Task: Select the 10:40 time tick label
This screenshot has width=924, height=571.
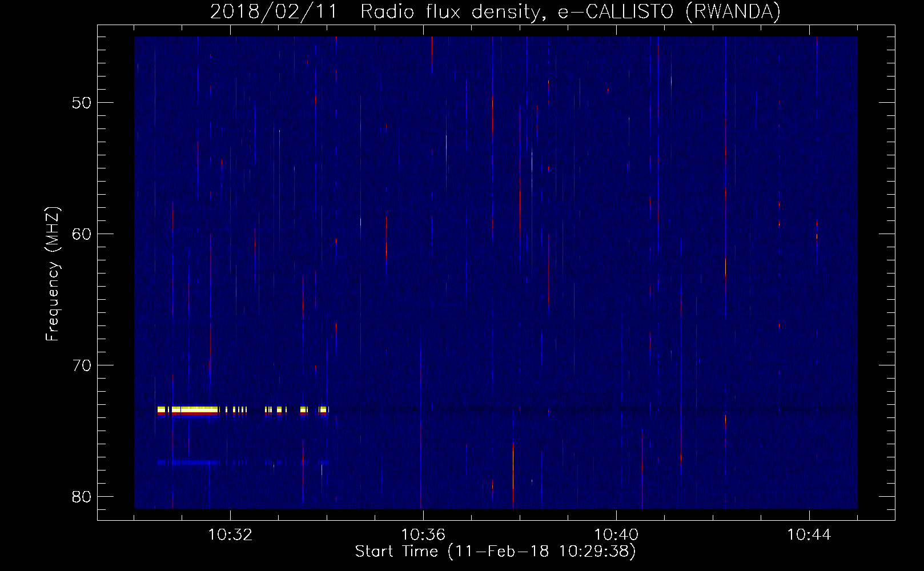Action: [x=616, y=535]
